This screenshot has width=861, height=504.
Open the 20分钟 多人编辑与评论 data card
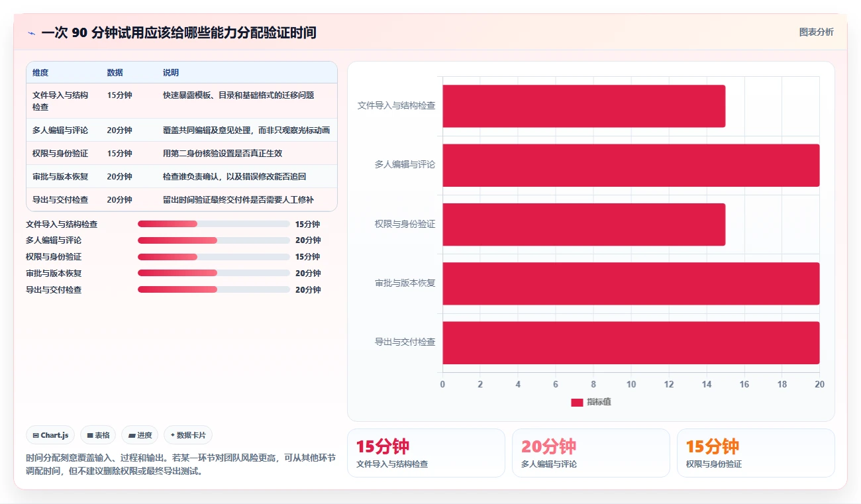[591, 453]
